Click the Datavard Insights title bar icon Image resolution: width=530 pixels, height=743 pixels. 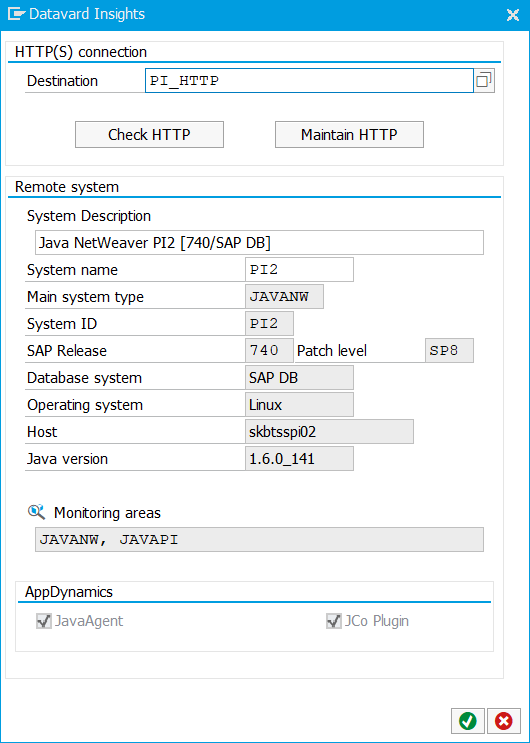(x=16, y=14)
